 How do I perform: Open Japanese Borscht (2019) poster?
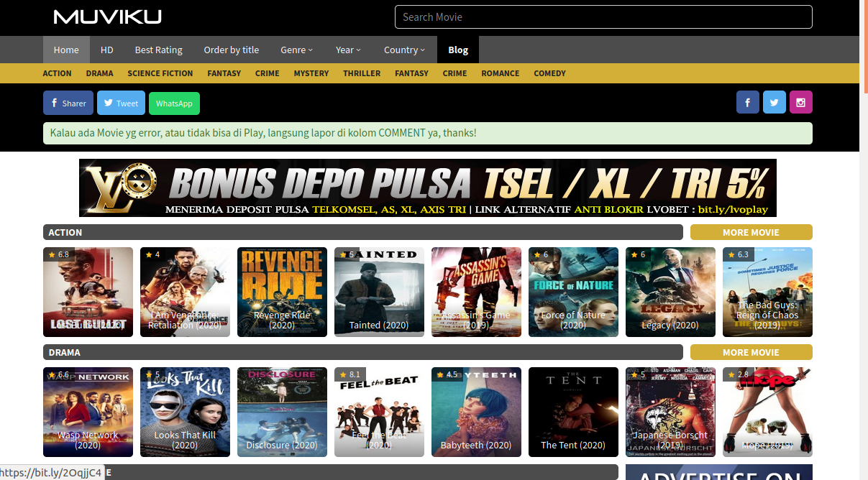click(x=670, y=412)
